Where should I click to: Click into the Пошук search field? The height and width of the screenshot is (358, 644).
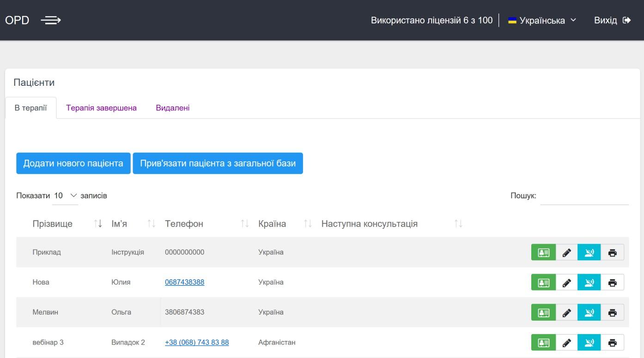[584, 196]
